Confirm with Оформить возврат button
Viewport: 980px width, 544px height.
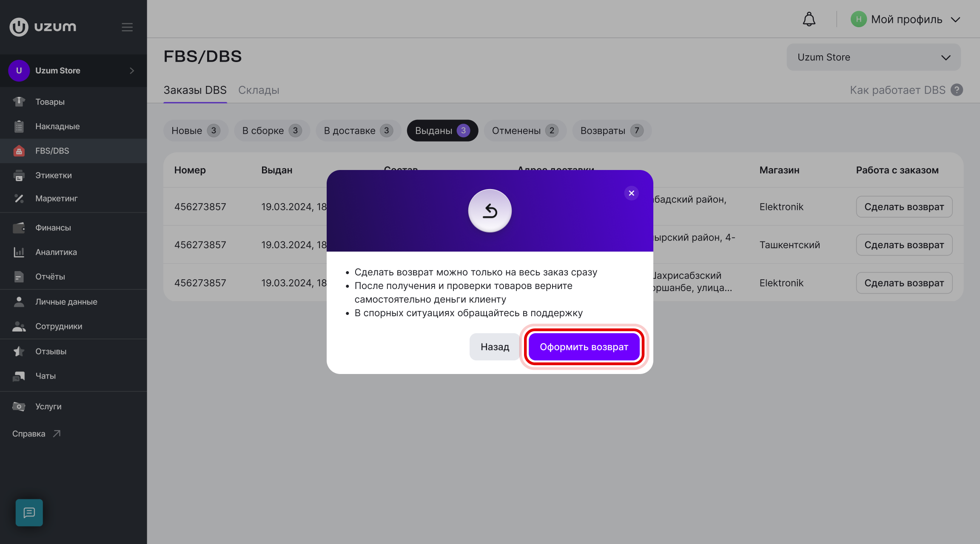pyautogui.click(x=584, y=347)
